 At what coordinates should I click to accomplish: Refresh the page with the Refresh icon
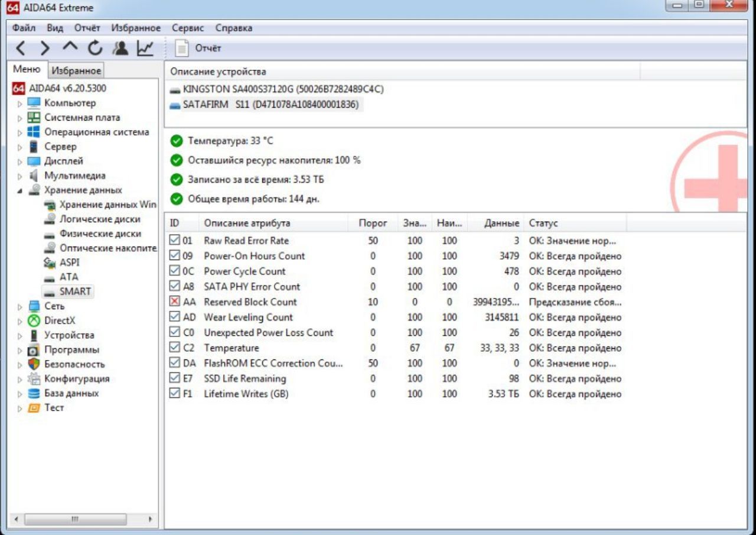(95, 48)
